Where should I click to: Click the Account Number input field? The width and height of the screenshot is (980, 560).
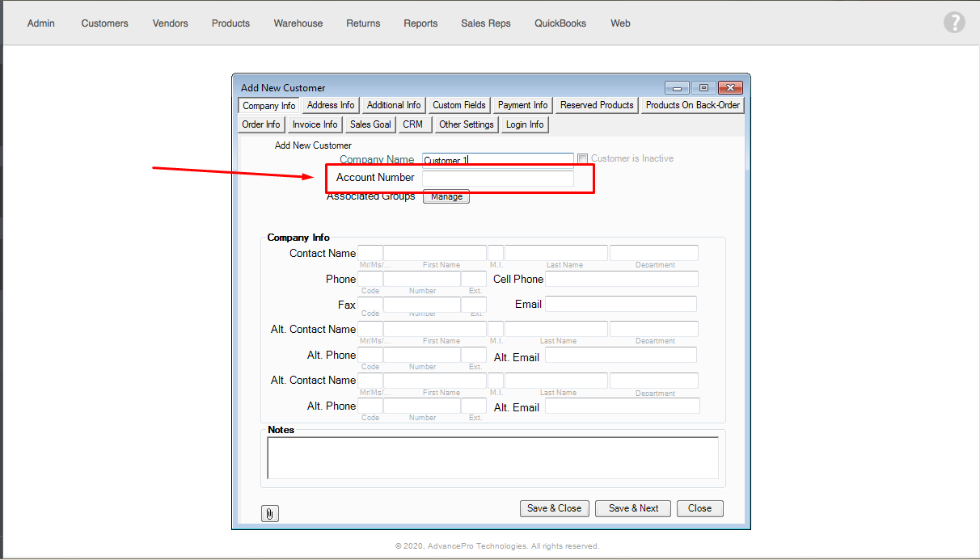tap(497, 179)
